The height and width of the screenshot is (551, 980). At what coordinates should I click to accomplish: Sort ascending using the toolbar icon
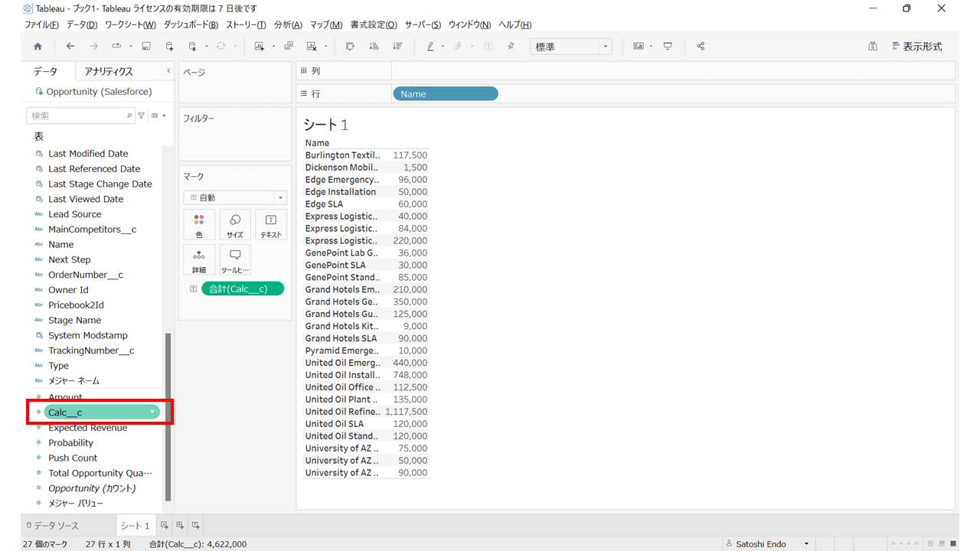pyautogui.click(x=374, y=47)
